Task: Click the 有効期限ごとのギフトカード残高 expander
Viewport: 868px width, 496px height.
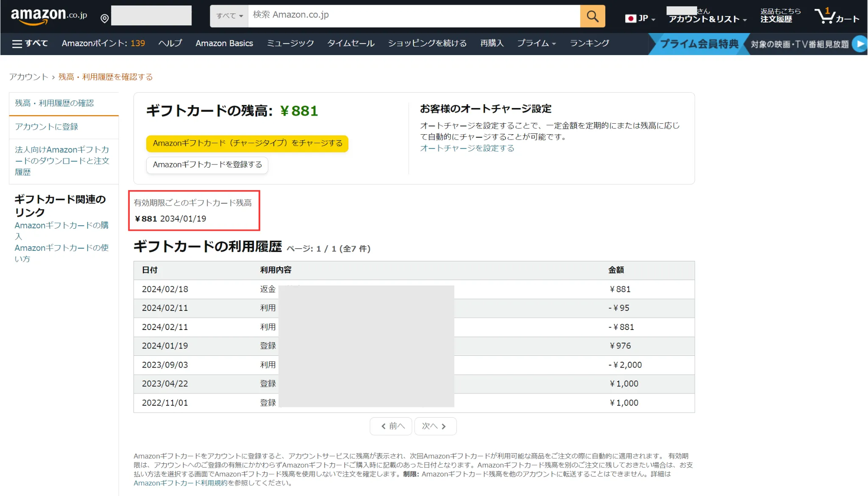Action: [x=192, y=202]
